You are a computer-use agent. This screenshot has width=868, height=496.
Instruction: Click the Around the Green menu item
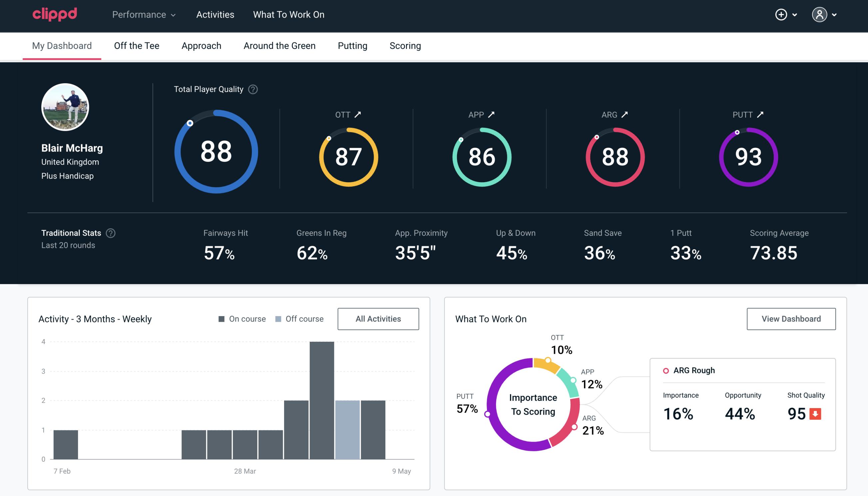point(279,46)
